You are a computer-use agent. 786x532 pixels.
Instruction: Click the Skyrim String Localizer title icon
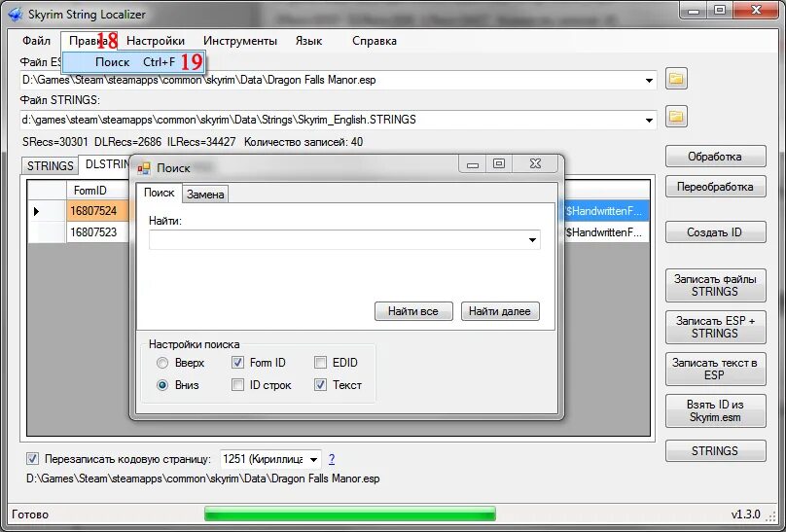[16, 14]
